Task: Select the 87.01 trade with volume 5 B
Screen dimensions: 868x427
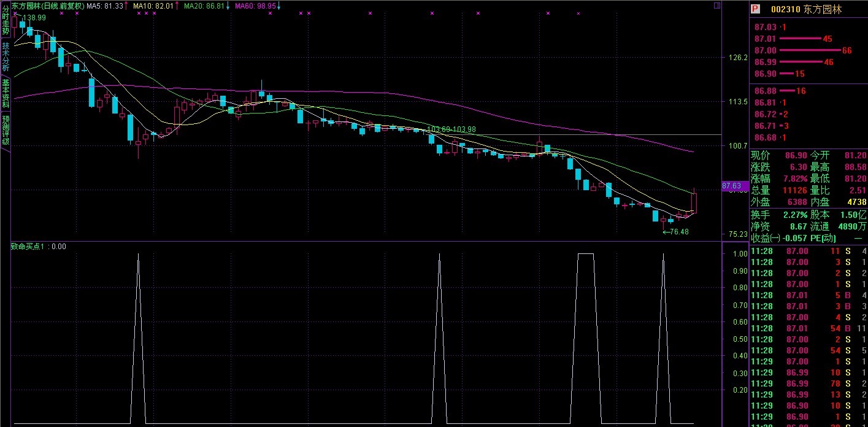Action: pyautogui.click(x=808, y=295)
